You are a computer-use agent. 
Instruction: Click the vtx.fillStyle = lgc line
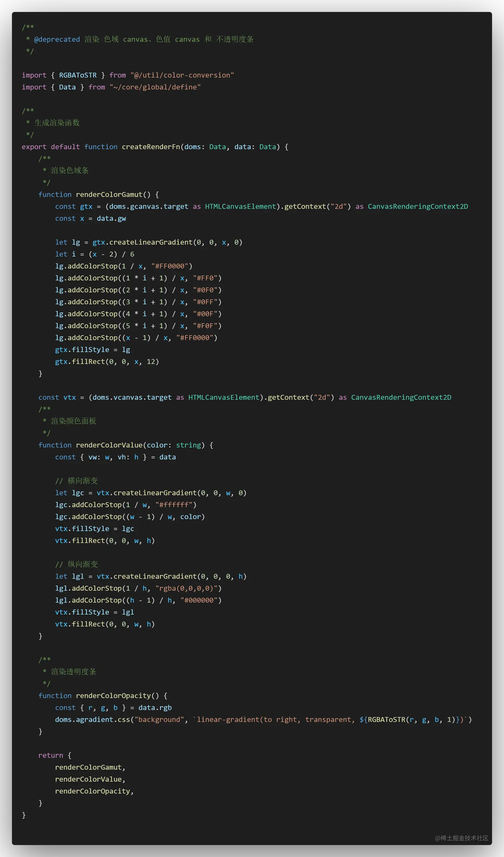[94, 528]
